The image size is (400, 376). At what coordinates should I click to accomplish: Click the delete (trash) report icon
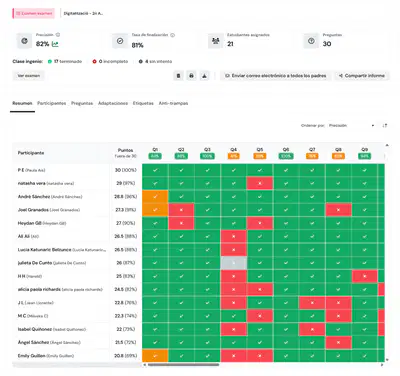point(178,76)
